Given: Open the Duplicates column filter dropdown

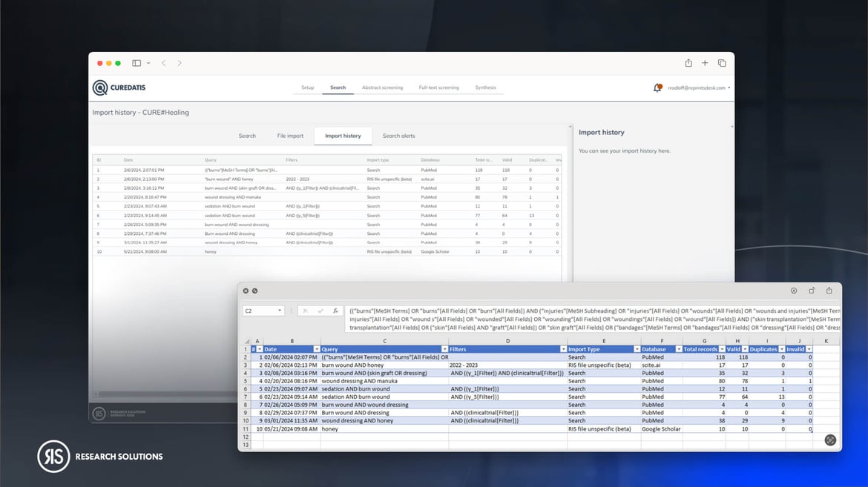Looking at the screenshot, I should 782,349.
